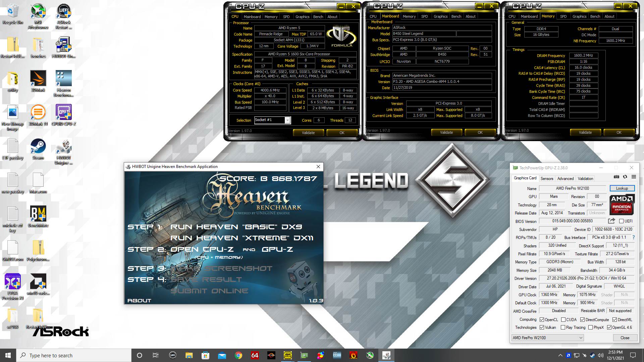The height and width of the screenshot is (362, 644).
Task: Toggle the PhysX checkbox
Action: tap(590, 327)
